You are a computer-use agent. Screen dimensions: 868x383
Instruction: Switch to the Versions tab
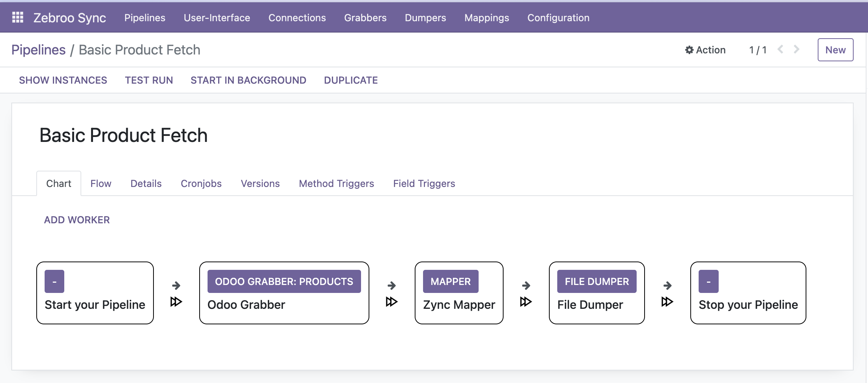pos(260,184)
